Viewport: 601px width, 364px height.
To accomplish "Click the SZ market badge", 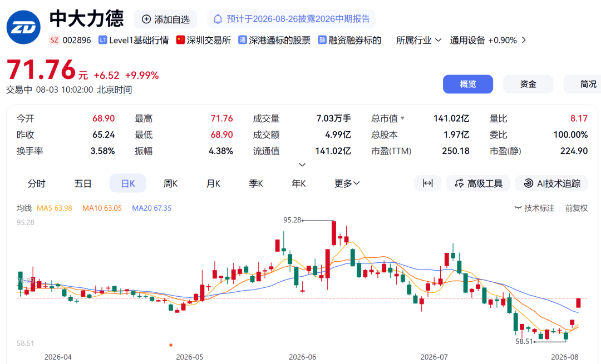I will [x=55, y=40].
